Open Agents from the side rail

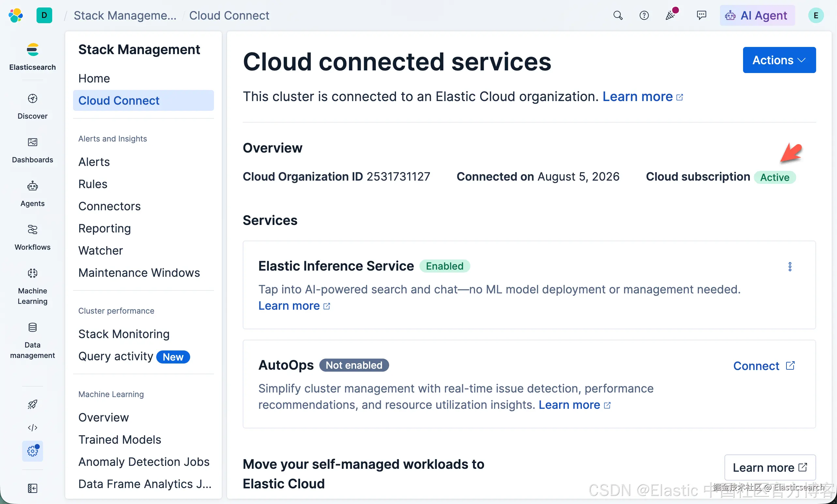click(x=33, y=194)
